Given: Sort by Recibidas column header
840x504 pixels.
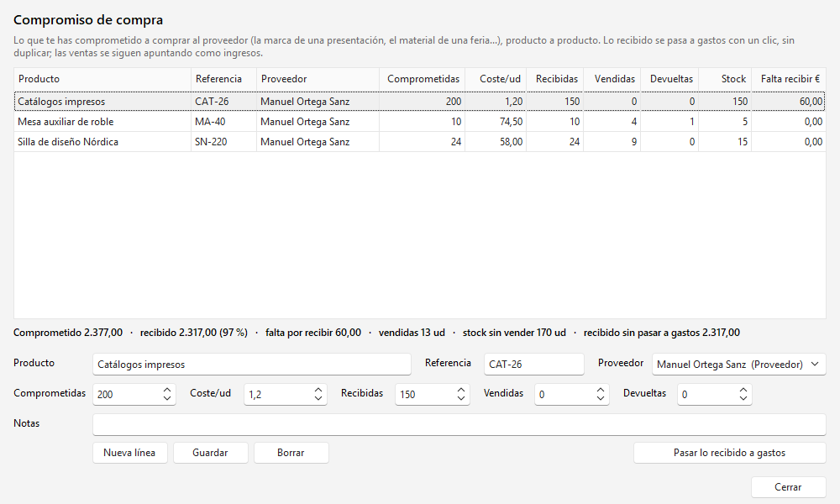Looking at the screenshot, I should point(555,79).
